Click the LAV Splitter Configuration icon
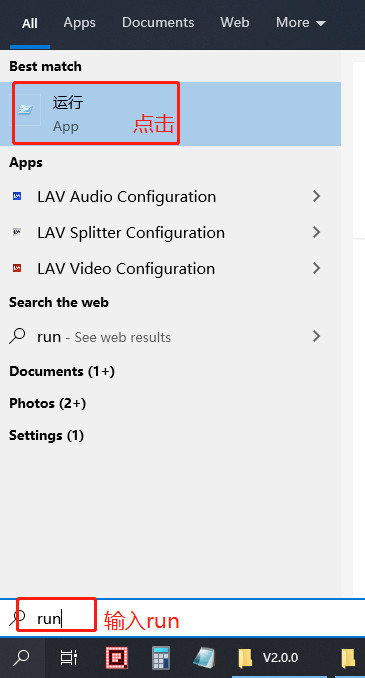Viewport: 365px width, 678px height. point(17,233)
